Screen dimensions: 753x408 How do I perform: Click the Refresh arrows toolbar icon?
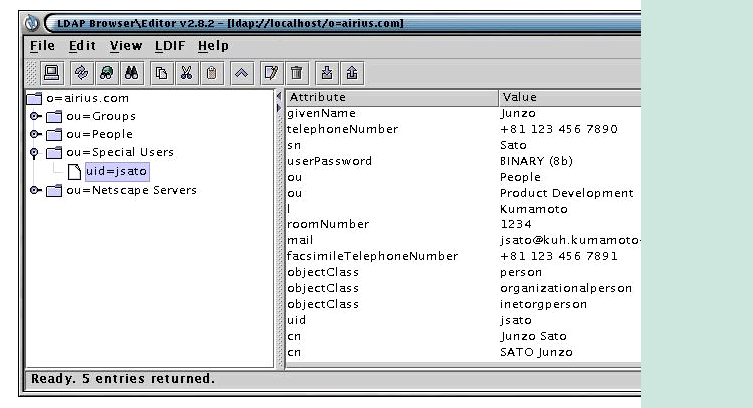point(82,73)
